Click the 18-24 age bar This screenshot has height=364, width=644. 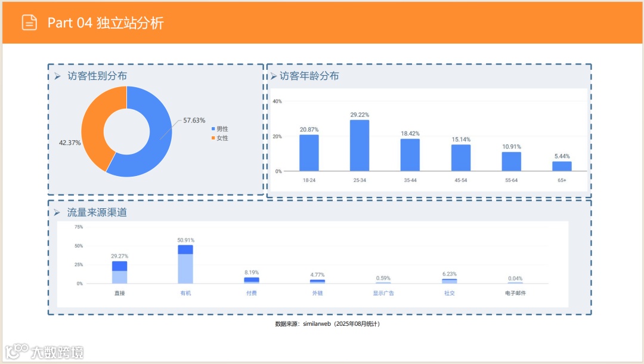click(x=309, y=153)
